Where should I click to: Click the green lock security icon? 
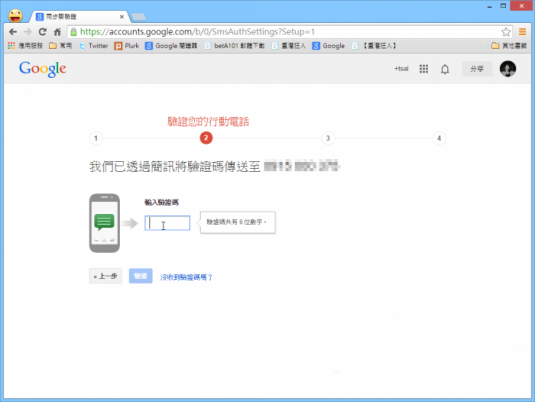(x=73, y=32)
